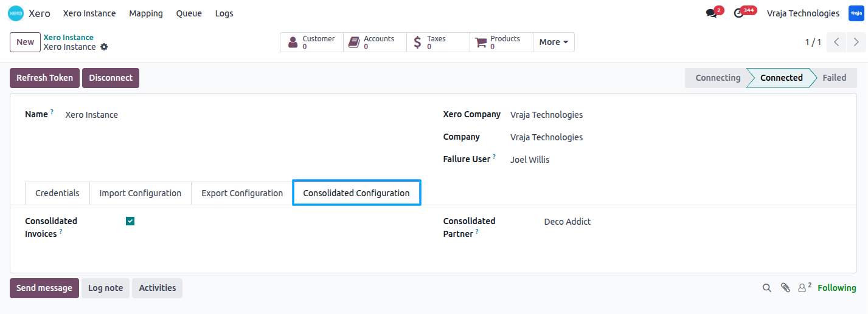
Task: Open the Accounts book stat button
Action: tap(375, 42)
